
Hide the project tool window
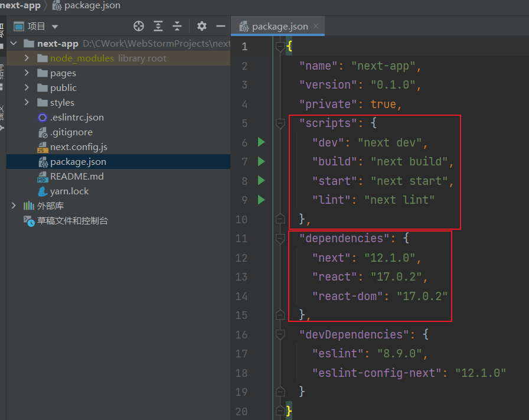point(221,26)
